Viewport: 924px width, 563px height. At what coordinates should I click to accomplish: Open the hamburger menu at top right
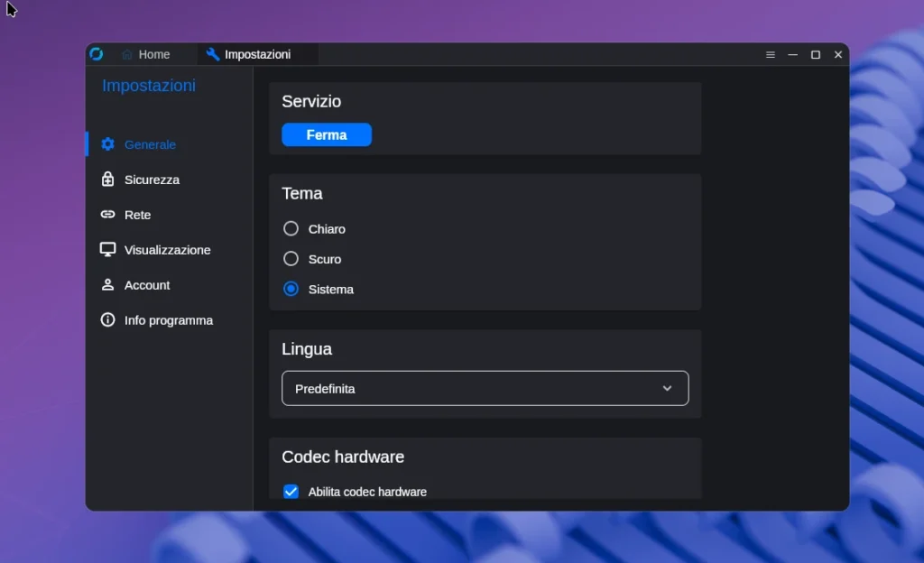pyautogui.click(x=770, y=54)
